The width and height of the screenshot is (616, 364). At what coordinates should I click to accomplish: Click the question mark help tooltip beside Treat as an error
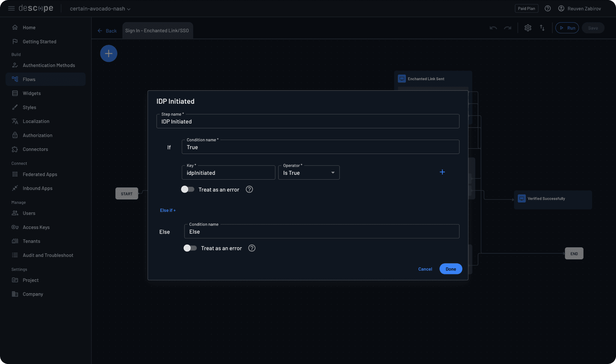click(249, 189)
